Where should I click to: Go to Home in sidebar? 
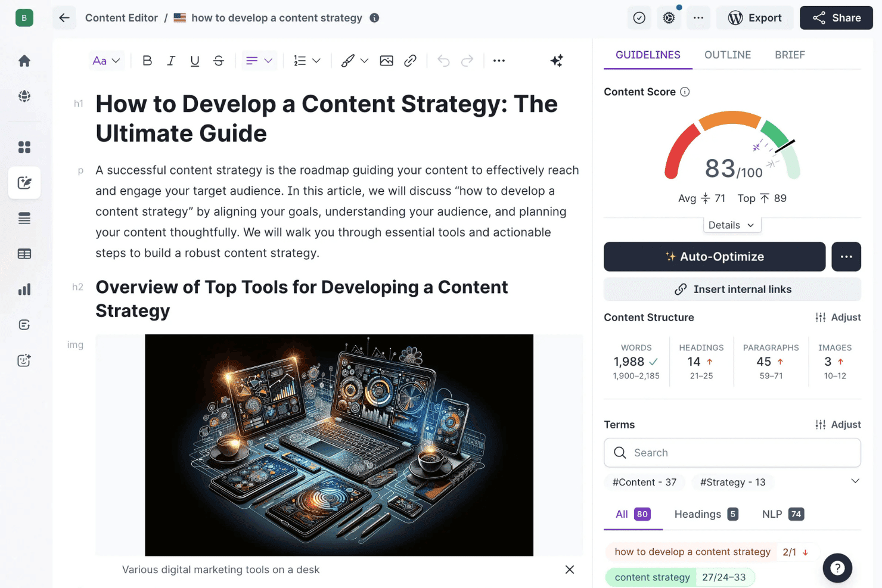pyautogui.click(x=24, y=61)
